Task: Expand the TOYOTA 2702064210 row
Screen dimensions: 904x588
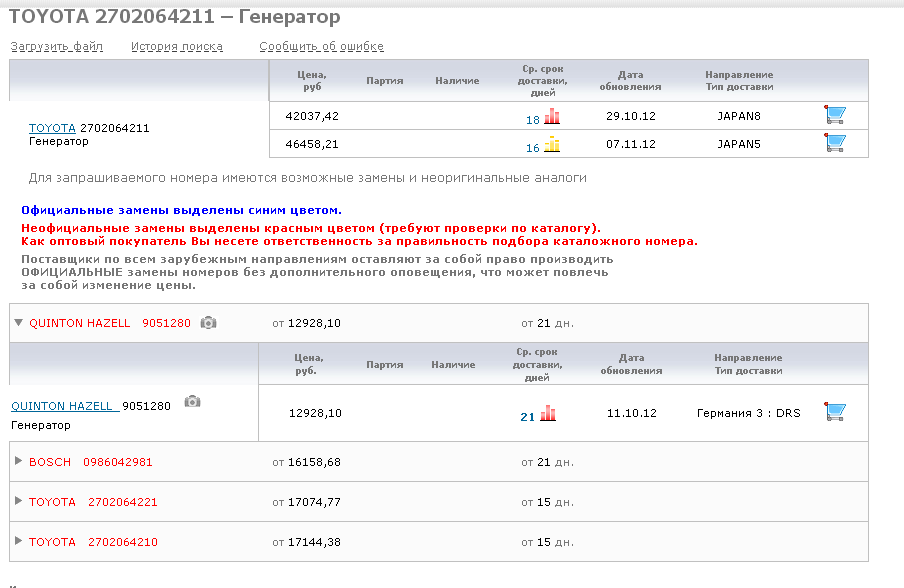Action: pos(19,541)
